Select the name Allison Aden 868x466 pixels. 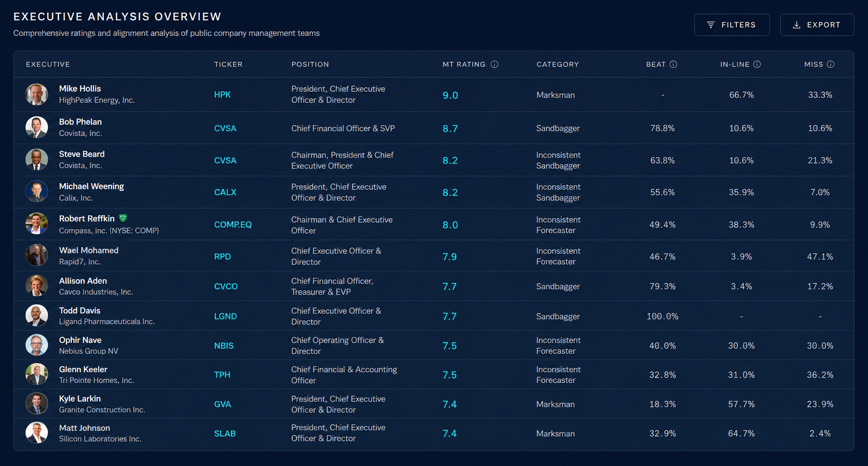click(83, 281)
